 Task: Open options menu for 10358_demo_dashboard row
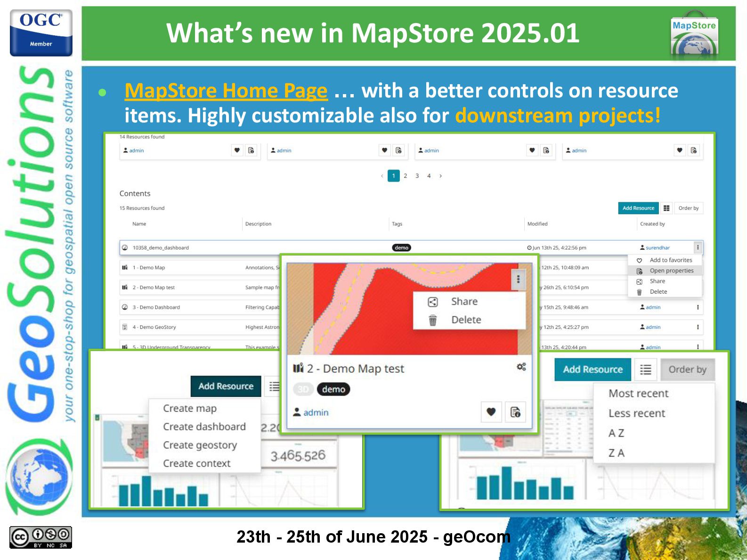pos(698,248)
